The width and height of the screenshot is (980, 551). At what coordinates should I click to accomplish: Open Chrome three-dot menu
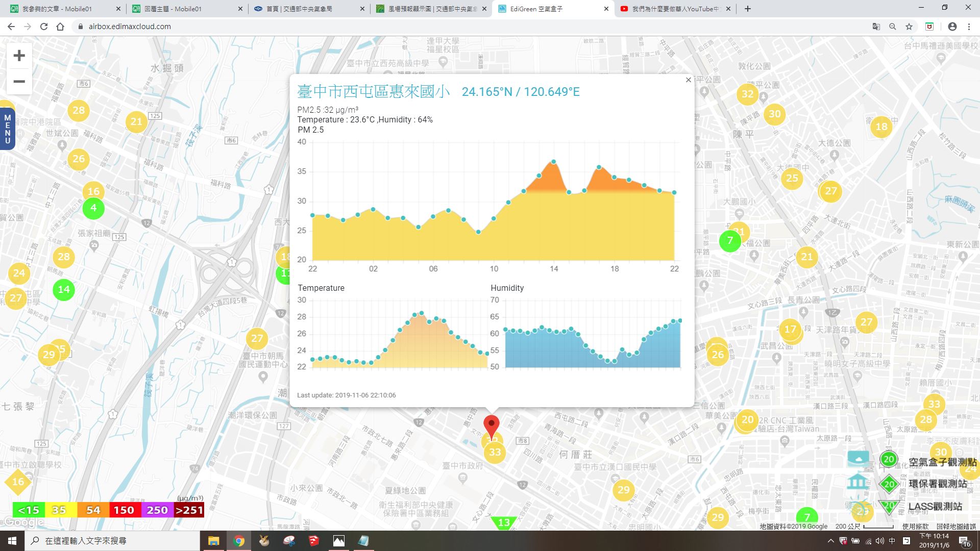tap(969, 27)
